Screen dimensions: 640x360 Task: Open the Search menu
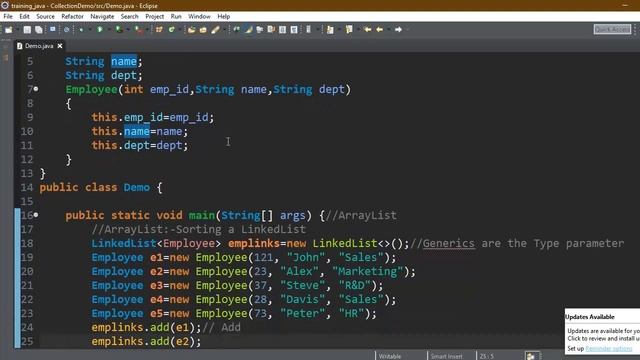(129, 16)
